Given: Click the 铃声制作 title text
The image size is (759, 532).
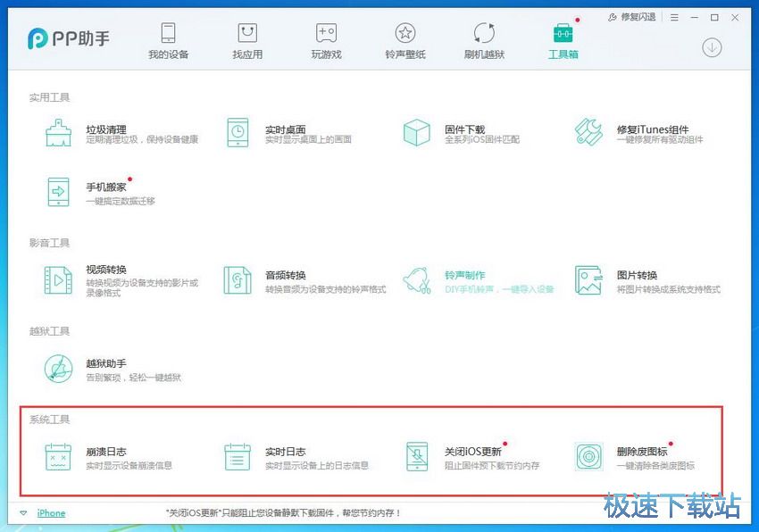Looking at the screenshot, I should 464,276.
